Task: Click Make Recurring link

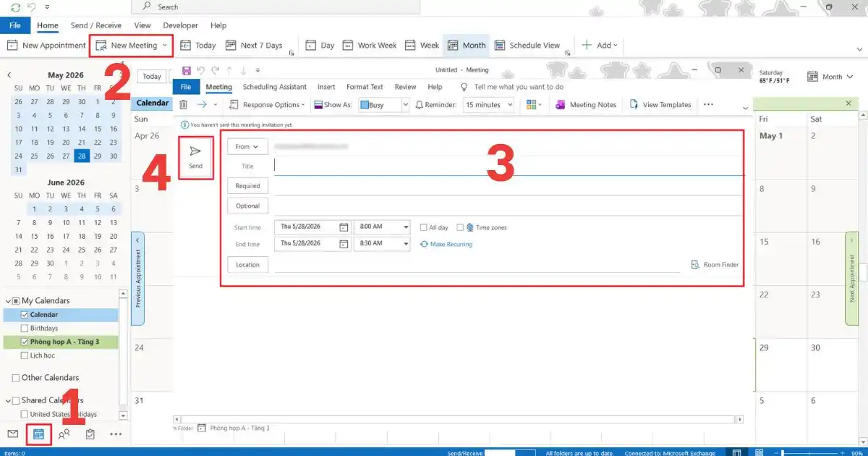Action: click(446, 244)
